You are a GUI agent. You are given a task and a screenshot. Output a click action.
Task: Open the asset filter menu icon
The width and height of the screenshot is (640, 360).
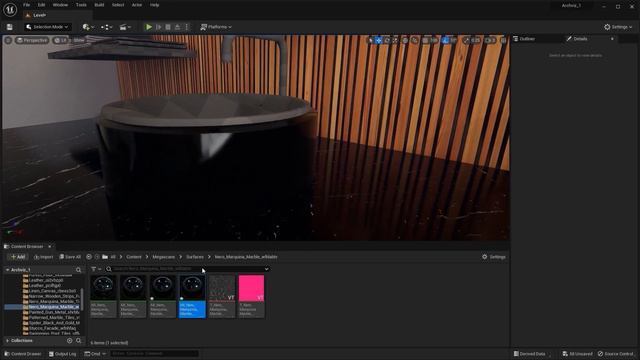tap(96, 269)
